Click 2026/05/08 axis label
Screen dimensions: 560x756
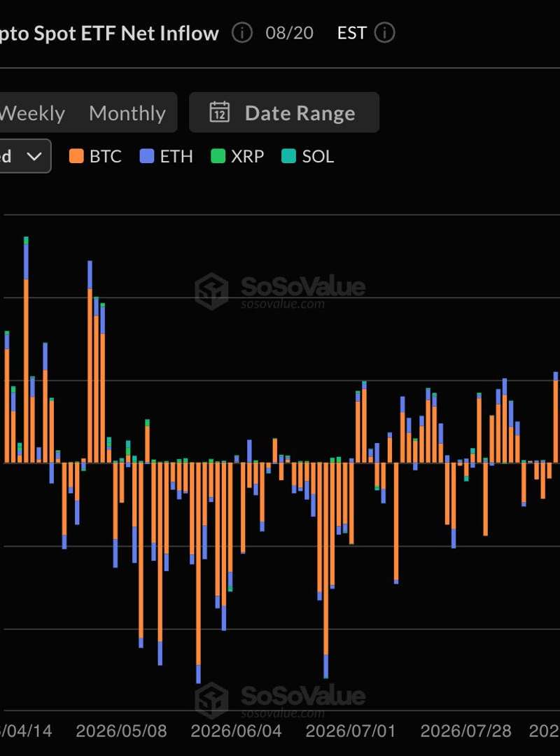click(x=122, y=731)
